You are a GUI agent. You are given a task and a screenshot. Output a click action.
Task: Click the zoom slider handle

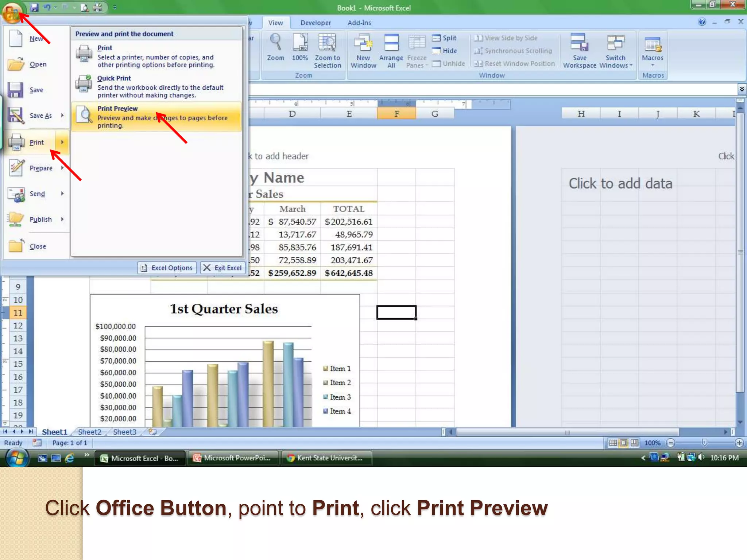pyautogui.click(x=704, y=443)
